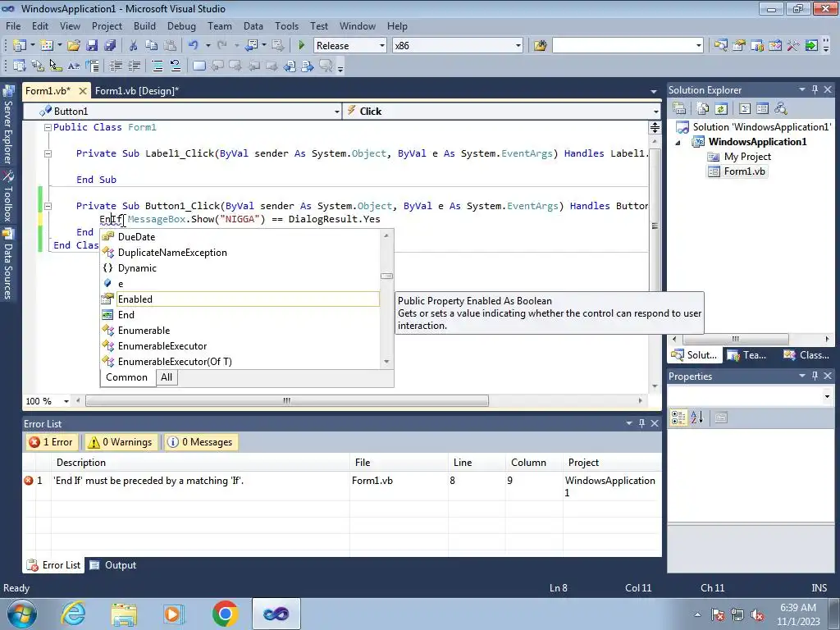Open Properties Window from toolbar icon

coord(739,46)
